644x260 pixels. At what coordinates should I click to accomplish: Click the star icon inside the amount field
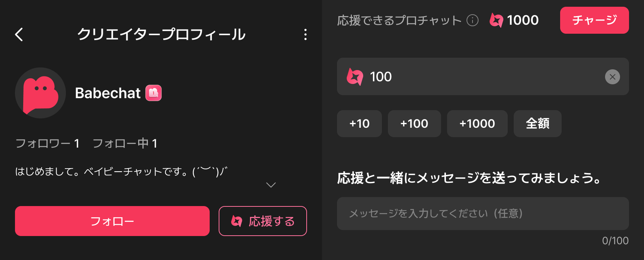(x=355, y=77)
